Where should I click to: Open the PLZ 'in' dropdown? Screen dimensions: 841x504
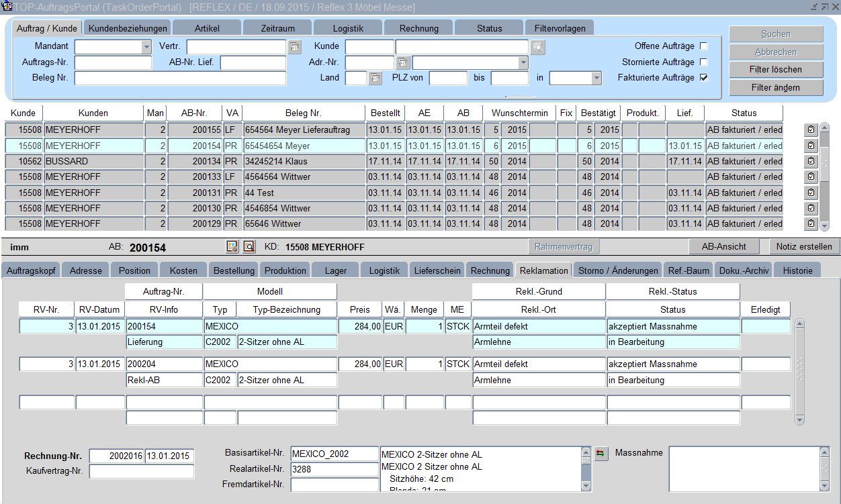[595, 79]
